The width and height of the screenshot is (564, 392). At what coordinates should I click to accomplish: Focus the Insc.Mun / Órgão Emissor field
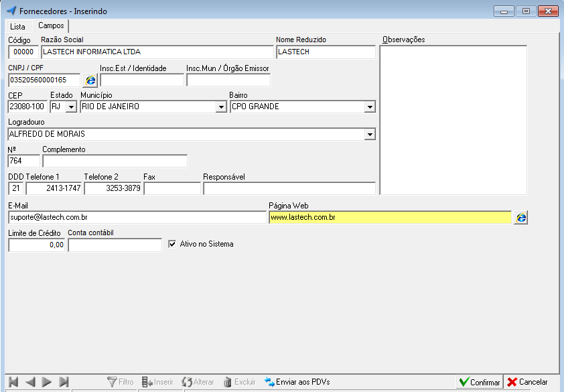point(228,80)
